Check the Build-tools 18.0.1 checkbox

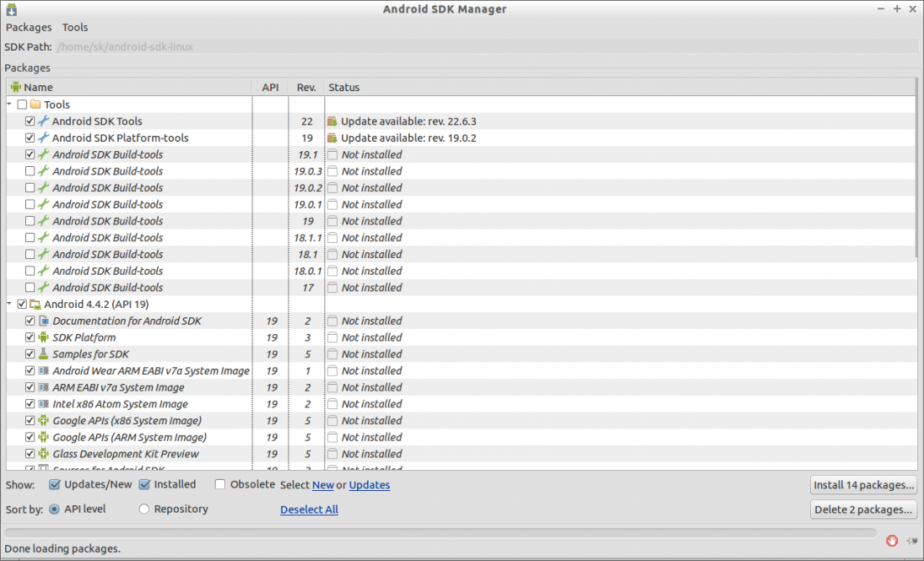tap(30, 271)
